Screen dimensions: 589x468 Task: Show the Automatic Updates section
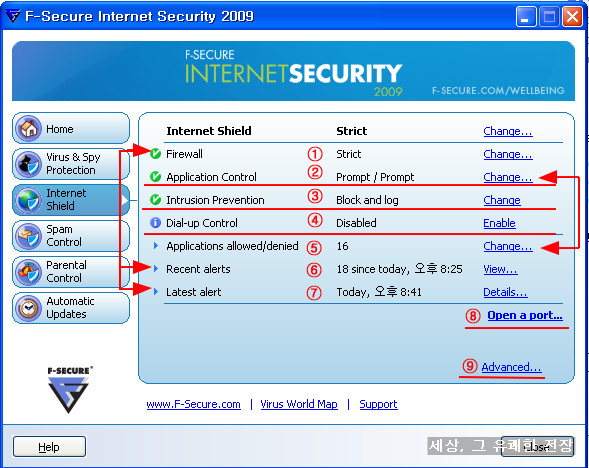(71, 308)
